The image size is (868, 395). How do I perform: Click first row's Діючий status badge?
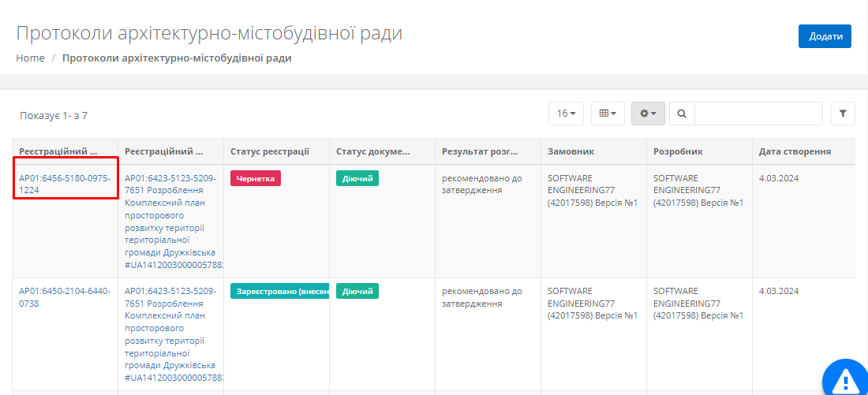tap(357, 178)
